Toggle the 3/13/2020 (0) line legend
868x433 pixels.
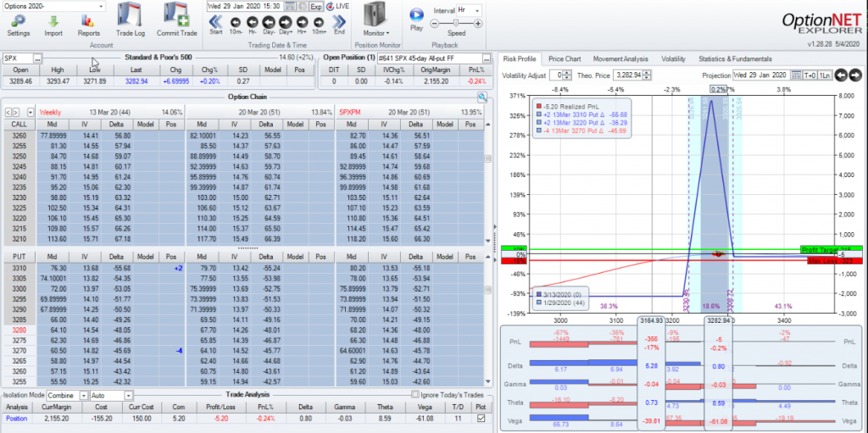point(539,295)
